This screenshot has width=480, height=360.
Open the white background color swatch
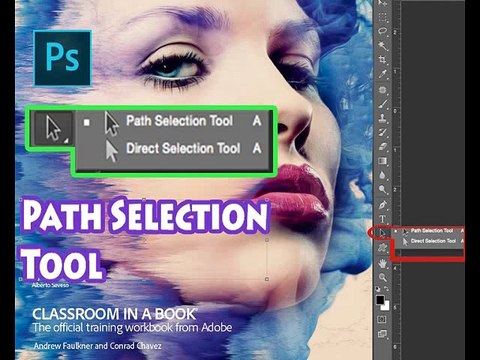(387, 306)
